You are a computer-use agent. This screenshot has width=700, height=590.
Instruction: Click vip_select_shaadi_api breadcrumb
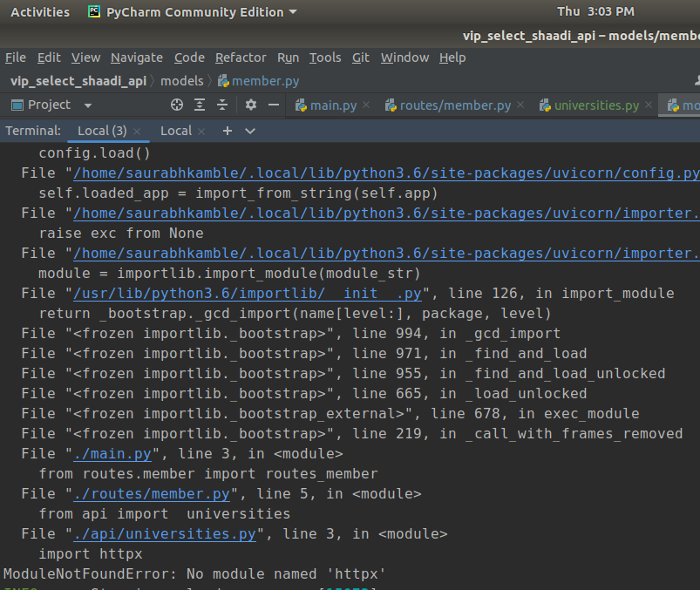click(x=78, y=81)
